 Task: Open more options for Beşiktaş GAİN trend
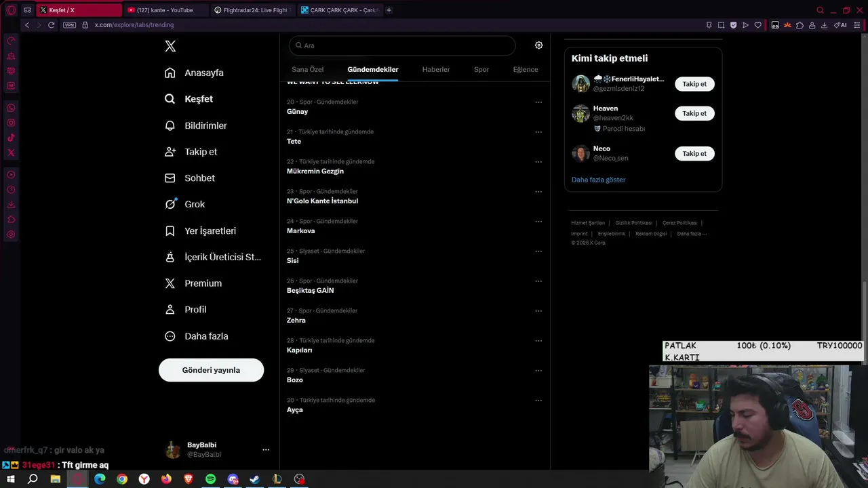coord(538,281)
